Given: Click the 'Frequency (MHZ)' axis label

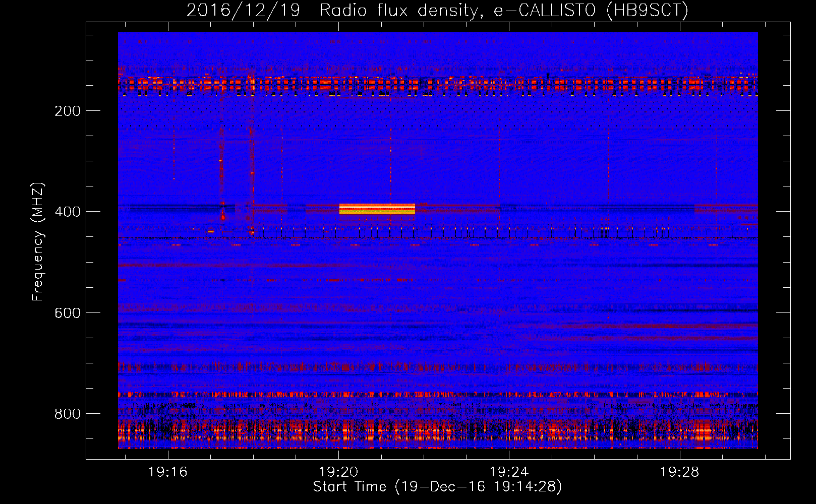Looking at the screenshot, I should coord(38,242).
